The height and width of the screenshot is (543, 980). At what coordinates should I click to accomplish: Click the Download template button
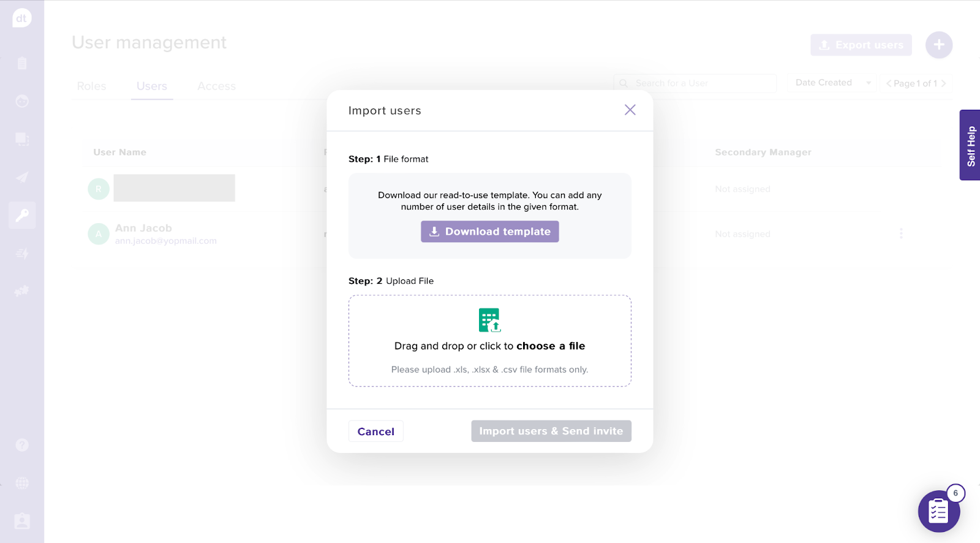coord(489,232)
